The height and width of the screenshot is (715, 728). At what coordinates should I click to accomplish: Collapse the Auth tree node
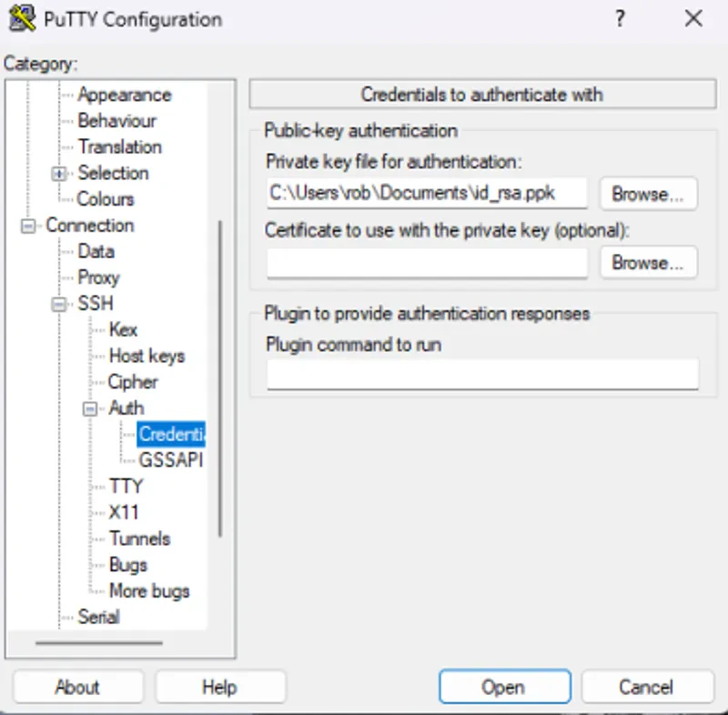click(89, 408)
